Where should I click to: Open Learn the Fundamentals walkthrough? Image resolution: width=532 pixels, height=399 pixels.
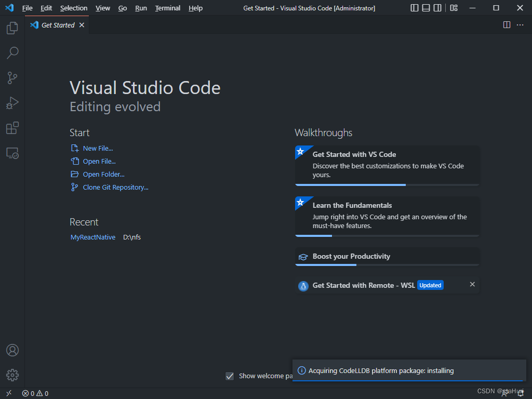click(x=387, y=217)
